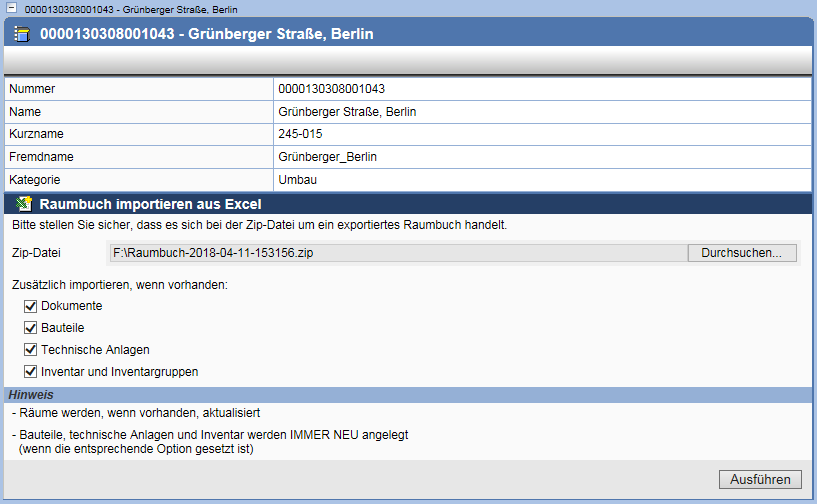Click the Raumbuch importieren aus Excel heading
Viewport: 817px width, 504px height.
click(x=150, y=205)
